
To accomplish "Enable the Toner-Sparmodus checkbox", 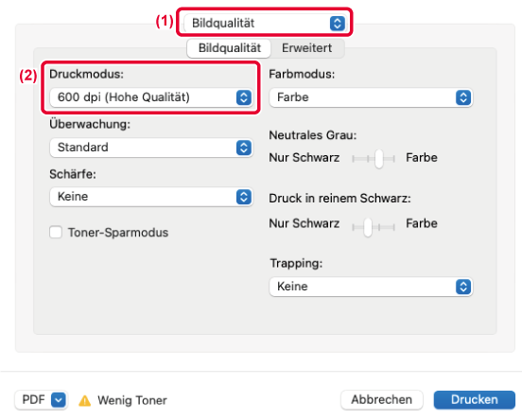I will pos(56,232).
